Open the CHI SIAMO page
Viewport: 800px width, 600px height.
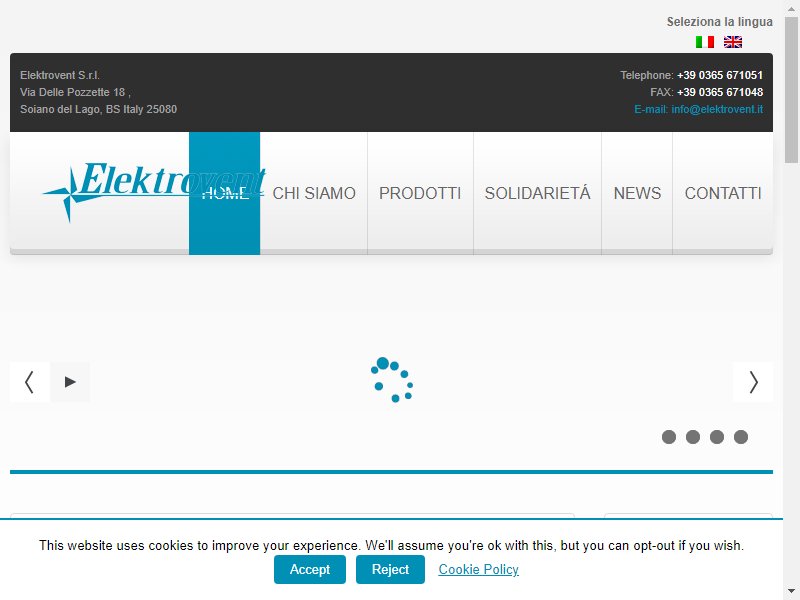(314, 193)
